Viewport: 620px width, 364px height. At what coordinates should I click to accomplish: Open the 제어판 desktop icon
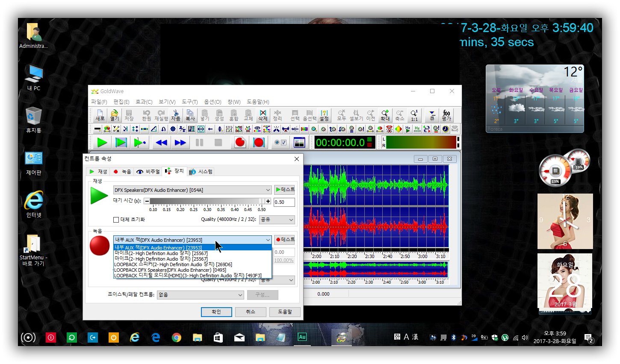pyautogui.click(x=34, y=163)
